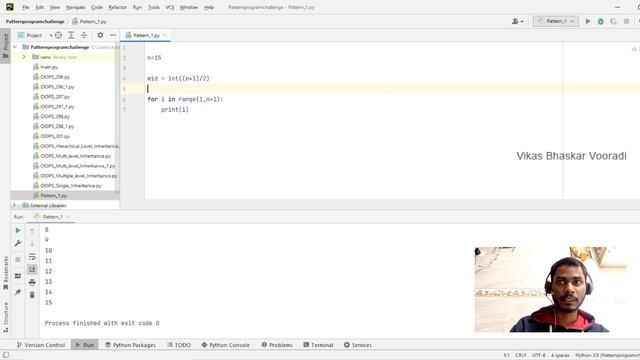Start debugging with the green bug icon
This screenshot has width=640, height=360.
pyautogui.click(x=600, y=21)
